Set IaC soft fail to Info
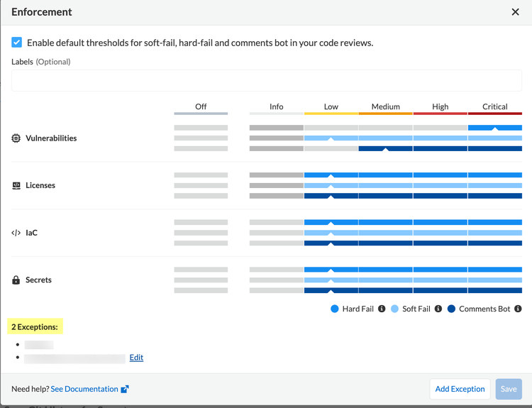 coord(276,233)
